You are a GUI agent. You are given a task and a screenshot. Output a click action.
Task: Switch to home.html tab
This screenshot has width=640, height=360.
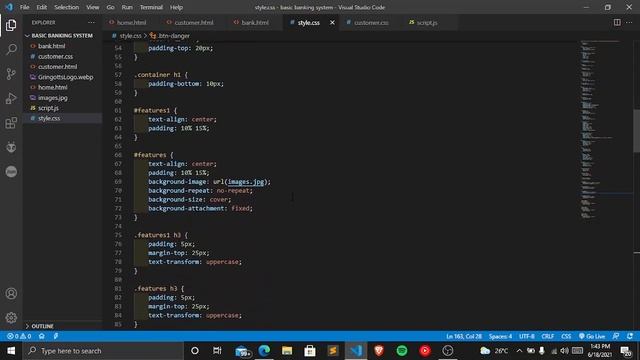pos(131,22)
